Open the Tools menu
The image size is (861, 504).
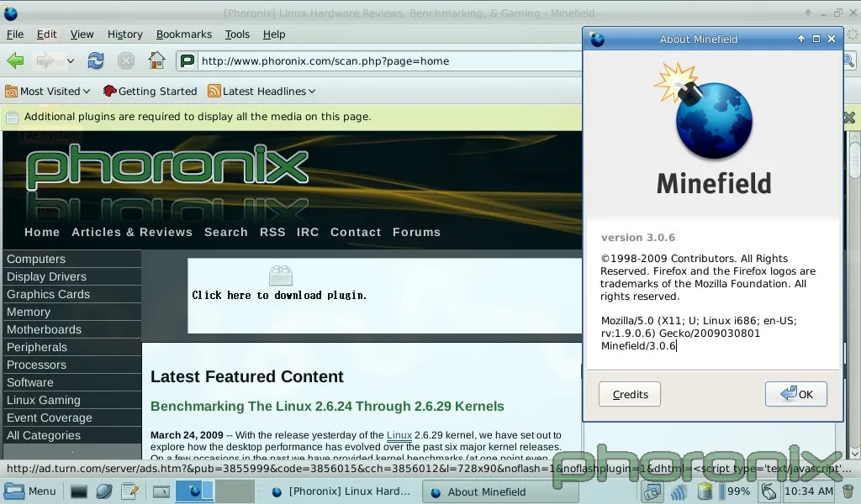coord(237,34)
